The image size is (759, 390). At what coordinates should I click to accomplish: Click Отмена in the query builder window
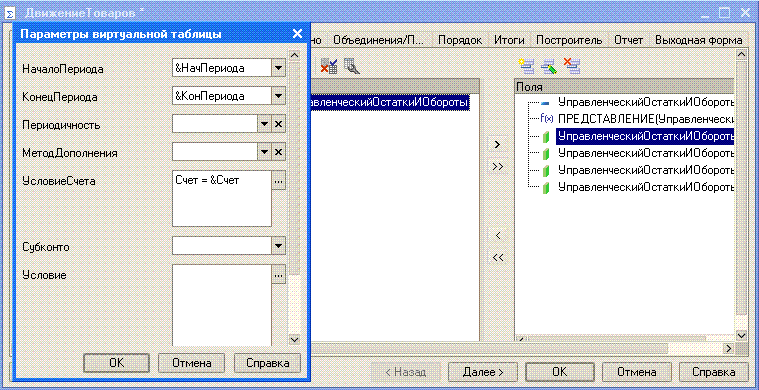tap(636, 372)
